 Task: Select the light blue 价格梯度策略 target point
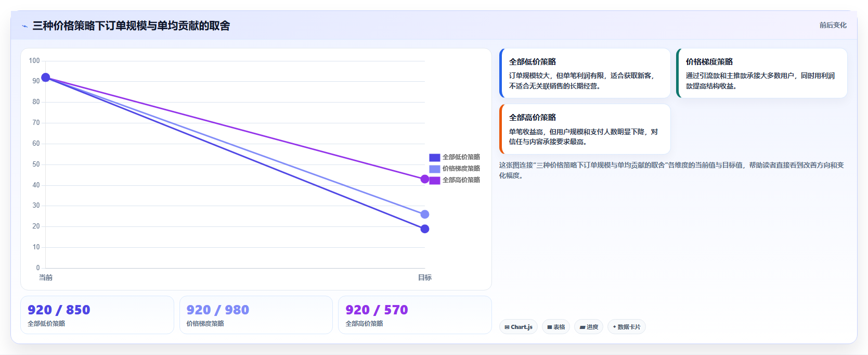coord(425,214)
